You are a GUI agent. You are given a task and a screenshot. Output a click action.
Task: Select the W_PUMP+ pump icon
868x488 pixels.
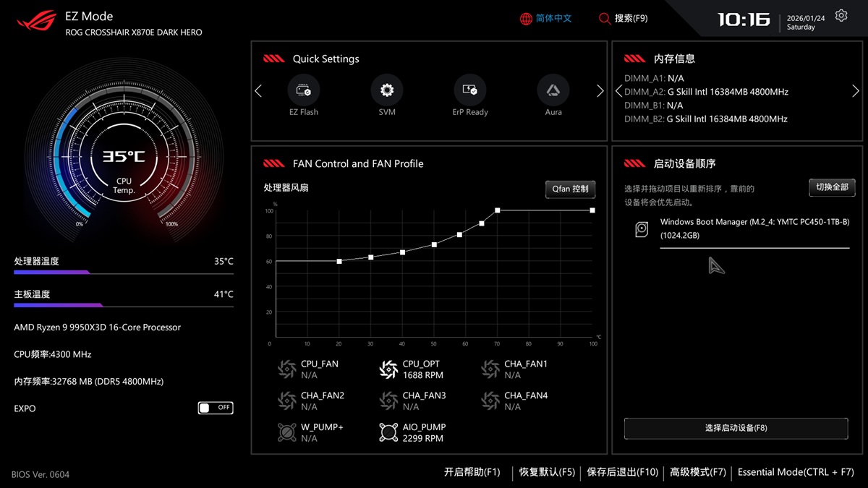tap(287, 432)
